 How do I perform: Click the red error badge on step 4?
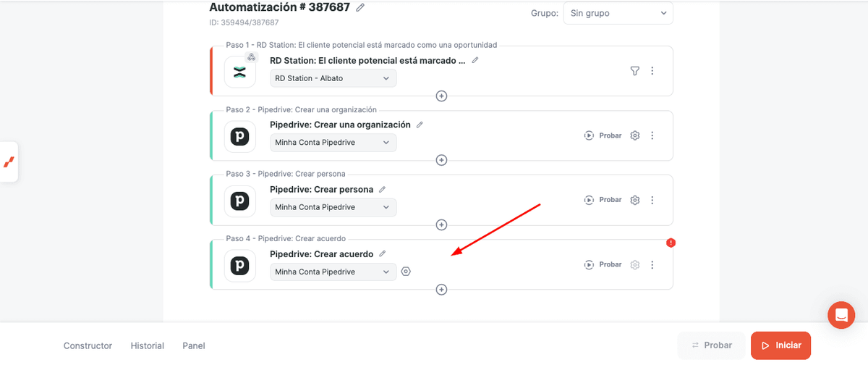click(671, 243)
